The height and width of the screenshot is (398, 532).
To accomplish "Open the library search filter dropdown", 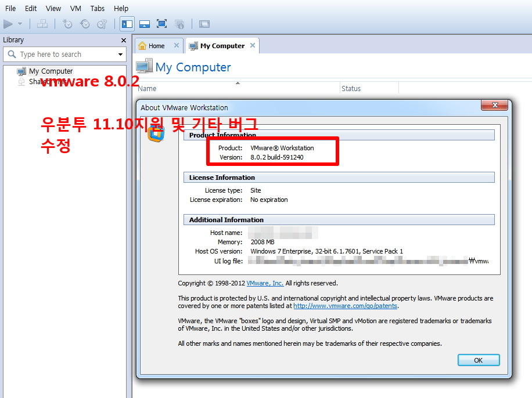I will (x=120, y=55).
